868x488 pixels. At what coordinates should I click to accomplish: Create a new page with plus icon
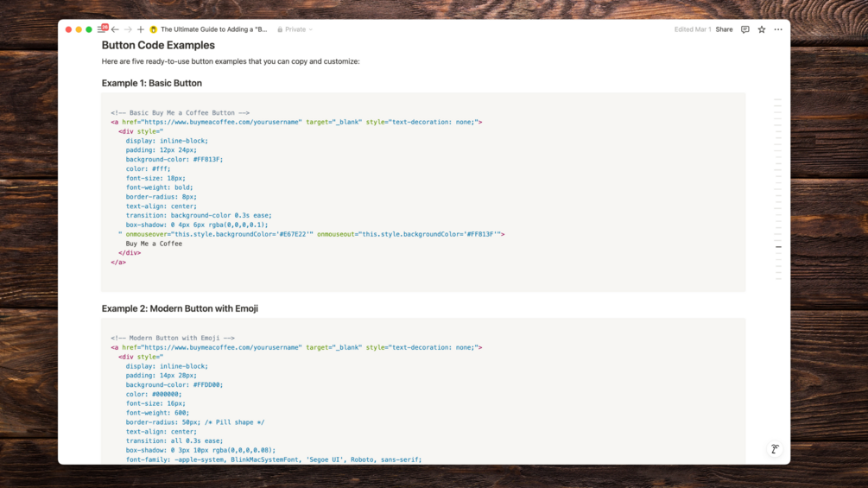[x=141, y=29]
